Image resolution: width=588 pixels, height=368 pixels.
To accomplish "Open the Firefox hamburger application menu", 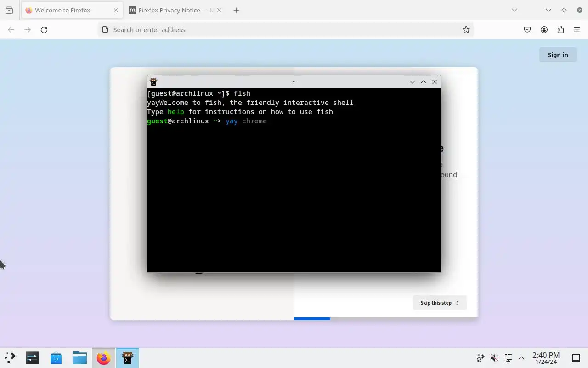I will 577,29.
